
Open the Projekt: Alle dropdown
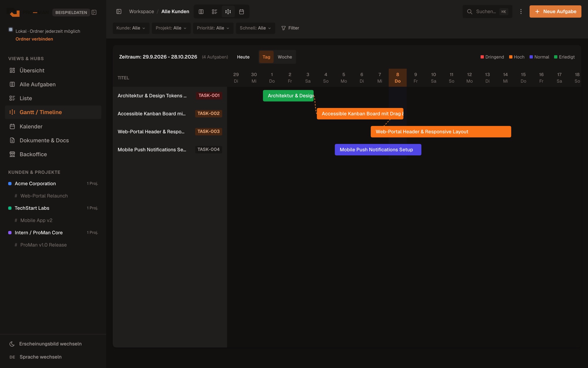point(171,28)
